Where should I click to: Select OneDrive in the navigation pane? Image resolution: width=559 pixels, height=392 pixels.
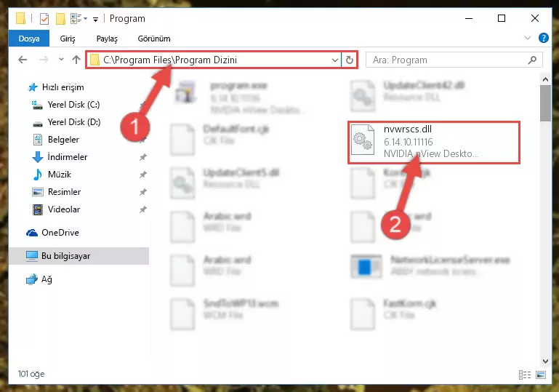pos(60,233)
